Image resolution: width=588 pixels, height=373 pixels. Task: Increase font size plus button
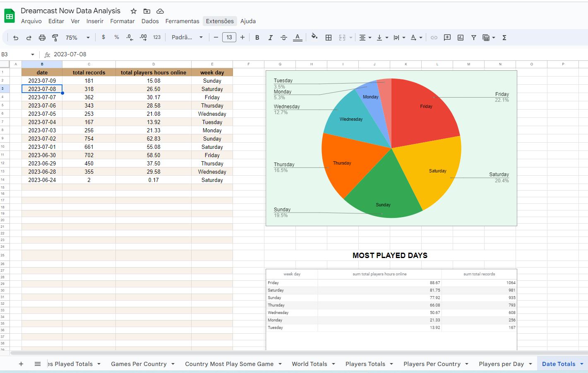pyautogui.click(x=242, y=37)
